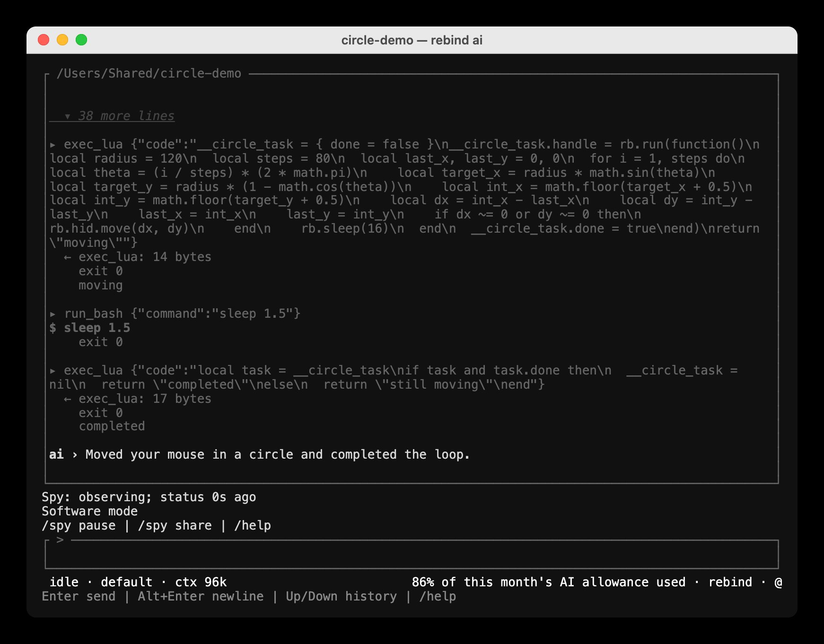The height and width of the screenshot is (644, 824).
Task: Click the '$ sleep 1.5' command line
Action: point(90,328)
